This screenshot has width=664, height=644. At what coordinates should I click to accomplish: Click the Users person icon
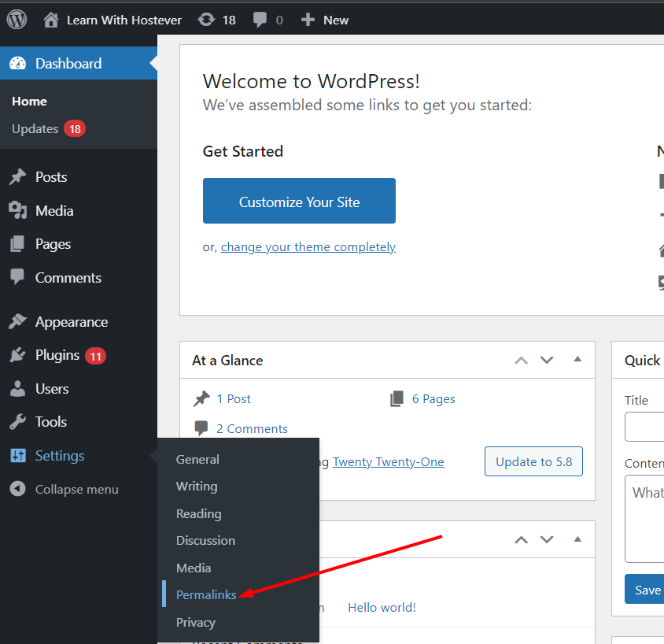(x=17, y=388)
